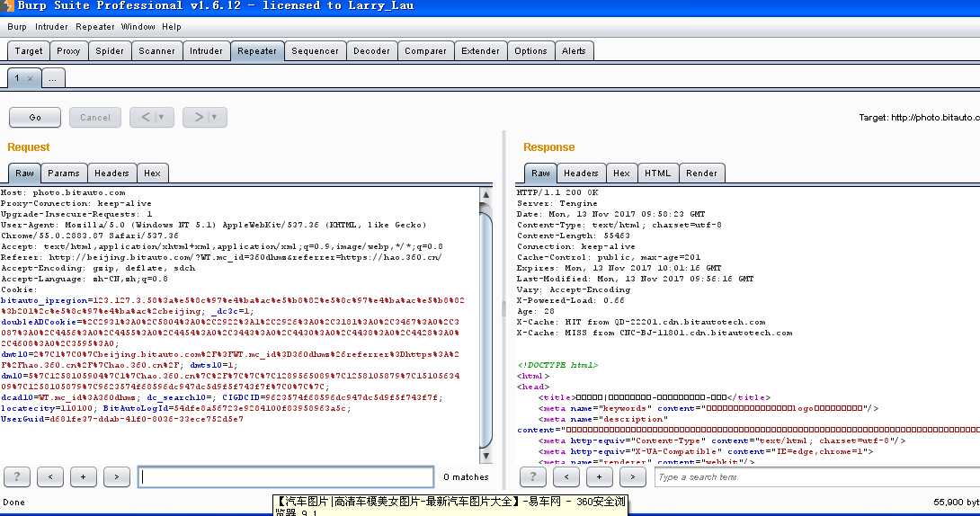Switch to the Target tab
The height and width of the screenshot is (516, 980).
(x=29, y=51)
